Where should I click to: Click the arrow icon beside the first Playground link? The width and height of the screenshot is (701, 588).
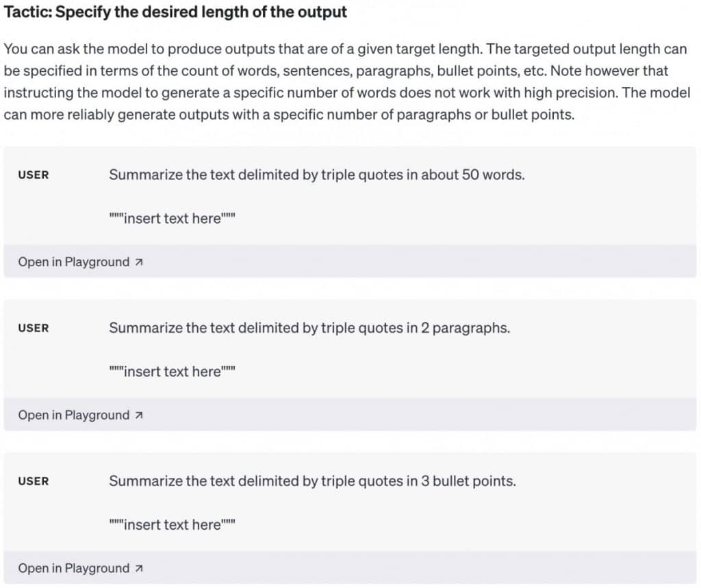[x=139, y=262]
